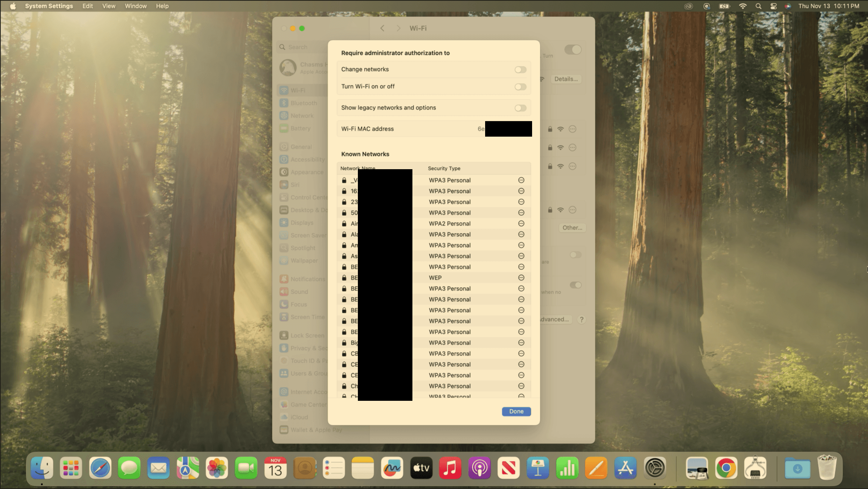Open more options for first known network
The height and width of the screenshot is (489, 868).
(521, 181)
